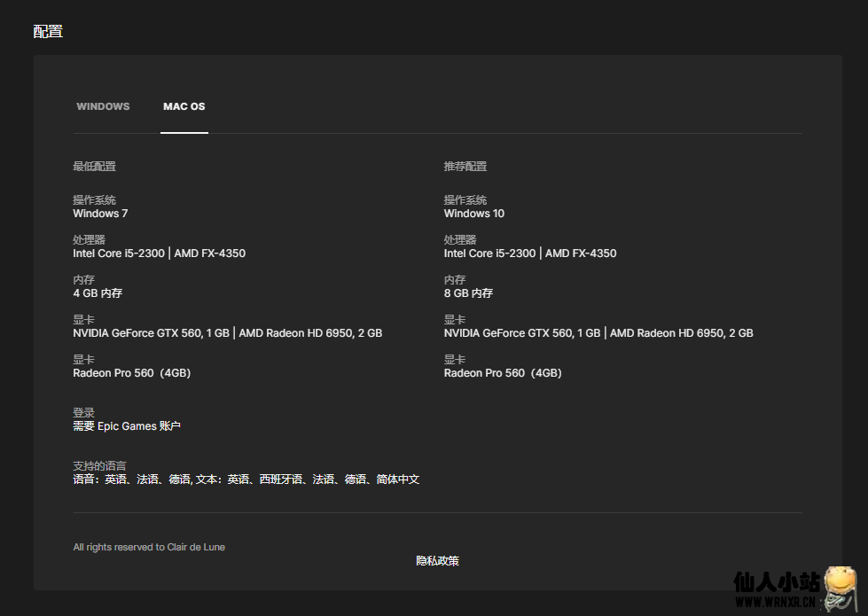The width and height of the screenshot is (868, 616).
Task: Click the 支持的语言 label
Action: pyautogui.click(x=99, y=466)
